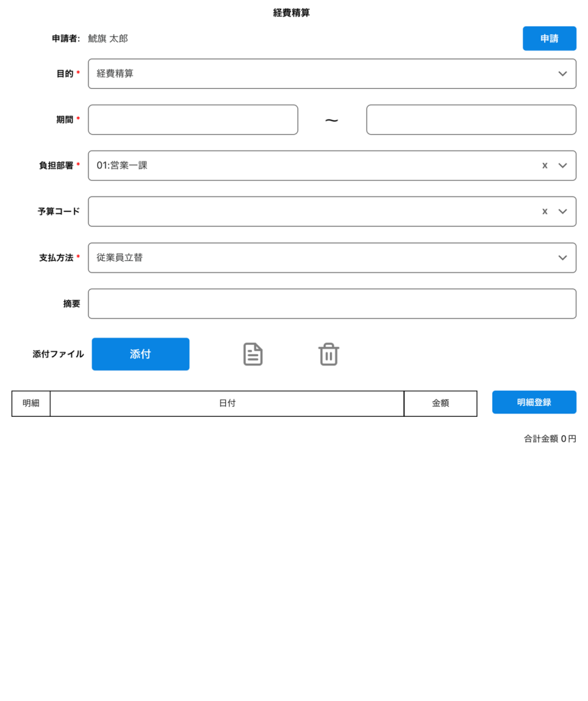Clear the 予算コード field with x
Screen dimensions: 588x701
(545, 212)
